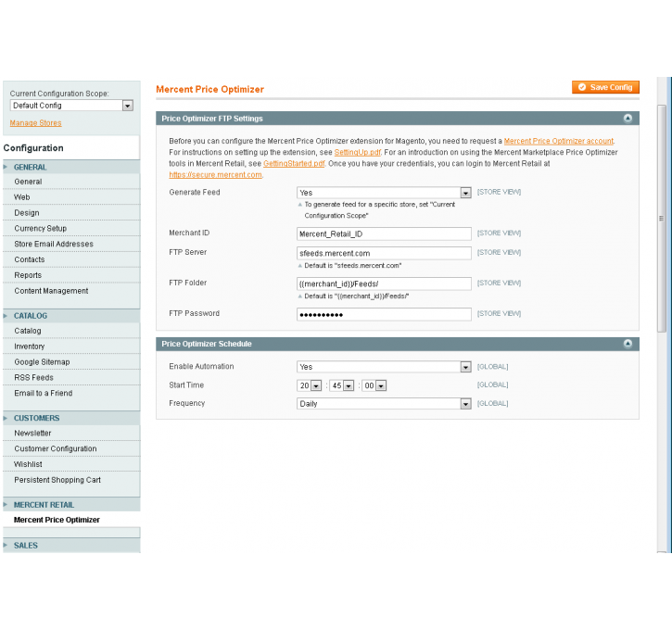The width and height of the screenshot is (672, 630).
Task: Open Store Email Addresses settings
Action: (71, 244)
